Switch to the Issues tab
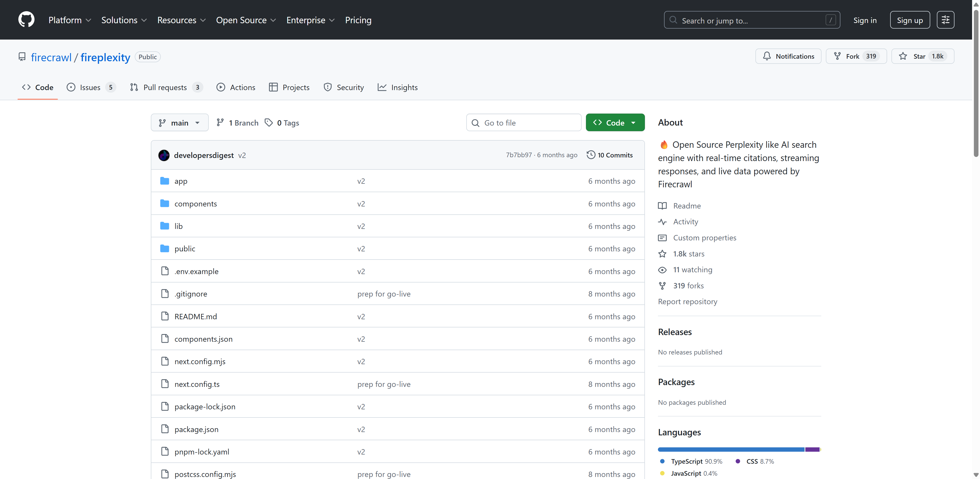The height and width of the screenshot is (479, 980). pyautogui.click(x=90, y=88)
